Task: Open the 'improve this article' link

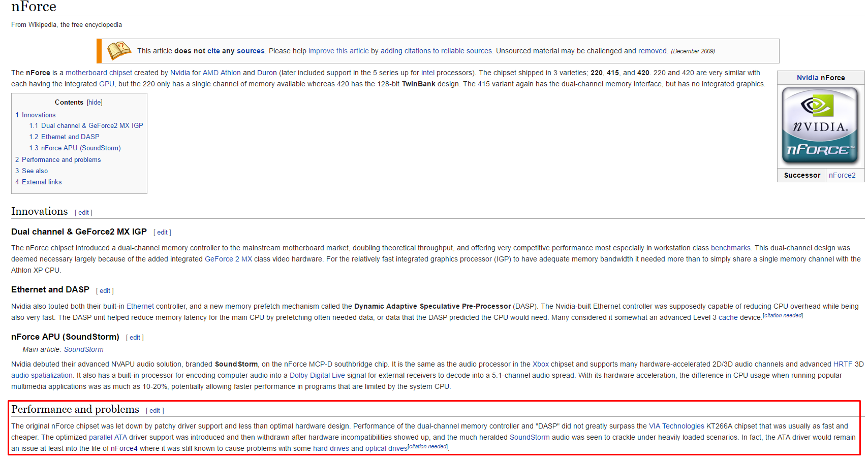Action: click(338, 51)
